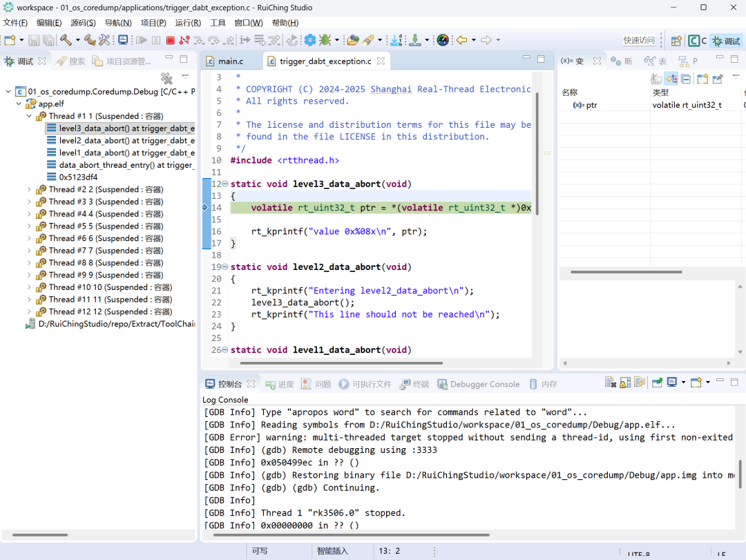Click the yellow Back navigation arrow
This screenshot has width=746, height=560.
click(462, 41)
